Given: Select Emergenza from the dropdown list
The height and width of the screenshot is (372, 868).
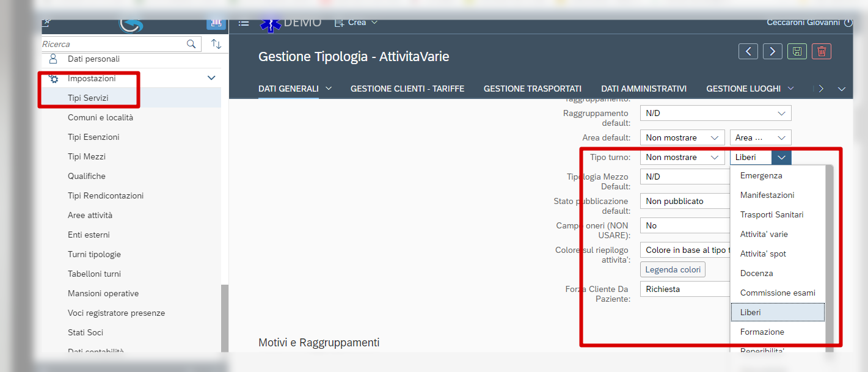Looking at the screenshot, I should 760,175.
